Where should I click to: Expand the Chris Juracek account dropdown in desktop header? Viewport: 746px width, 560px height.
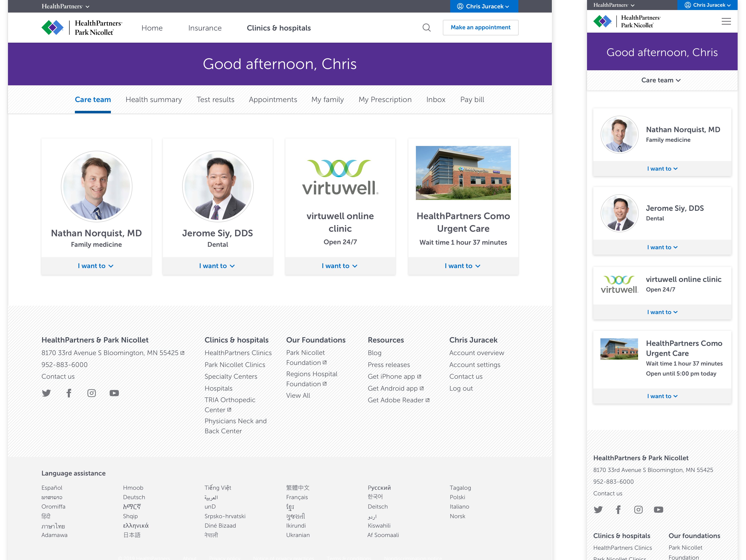484,6
